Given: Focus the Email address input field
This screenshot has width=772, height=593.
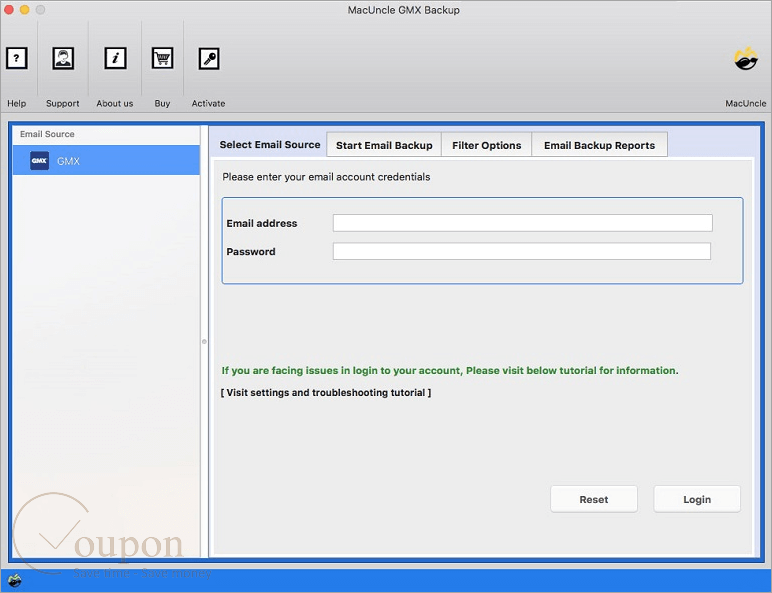Looking at the screenshot, I should pyautogui.click(x=522, y=223).
